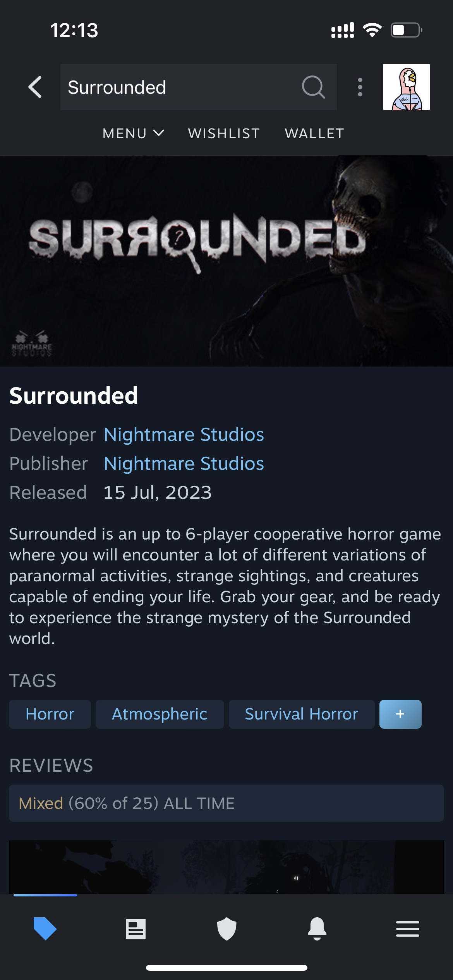Expand more tags with plus button
453x980 pixels.
click(x=400, y=714)
